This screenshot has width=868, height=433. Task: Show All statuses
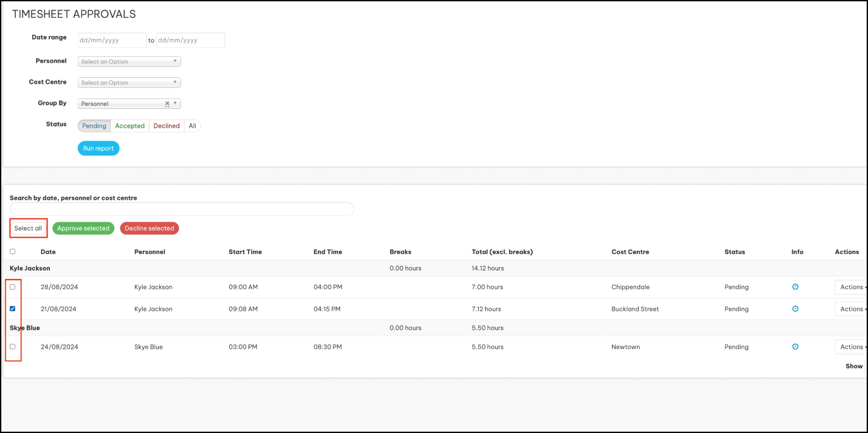click(x=192, y=126)
